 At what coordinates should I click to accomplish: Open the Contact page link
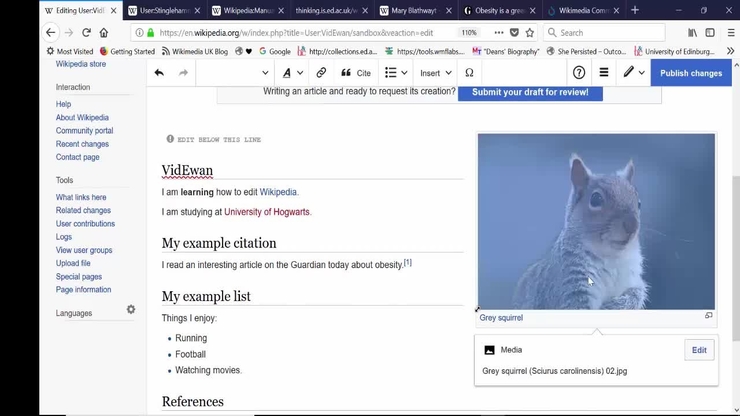77,157
